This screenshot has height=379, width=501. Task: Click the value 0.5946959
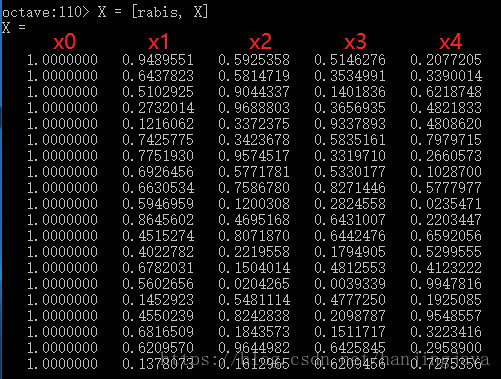(158, 204)
